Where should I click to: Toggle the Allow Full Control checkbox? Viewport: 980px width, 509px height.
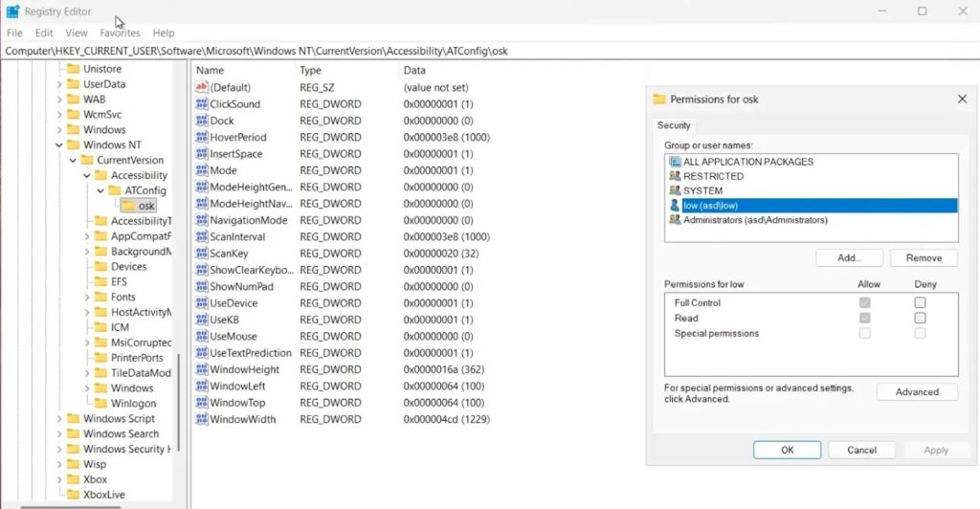(x=865, y=302)
